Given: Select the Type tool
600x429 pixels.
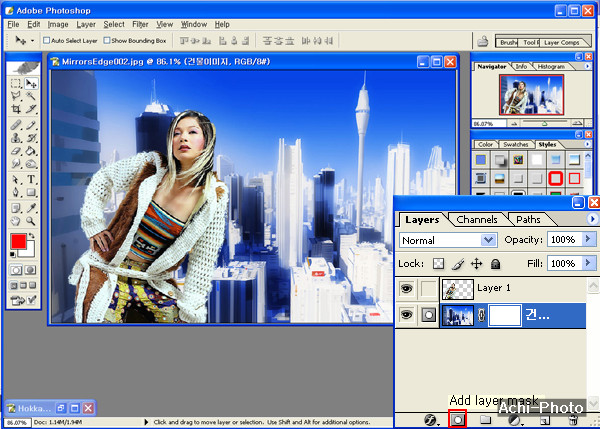Looking at the screenshot, I should click(x=30, y=180).
